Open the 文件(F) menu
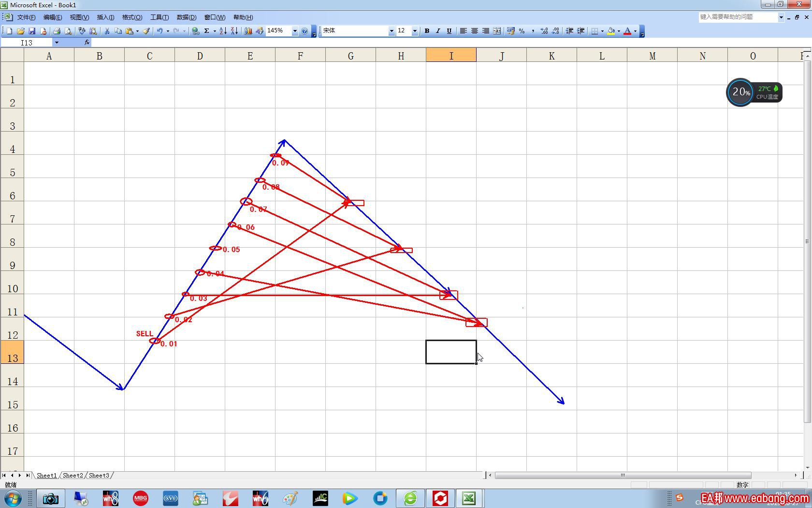 click(26, 17)
